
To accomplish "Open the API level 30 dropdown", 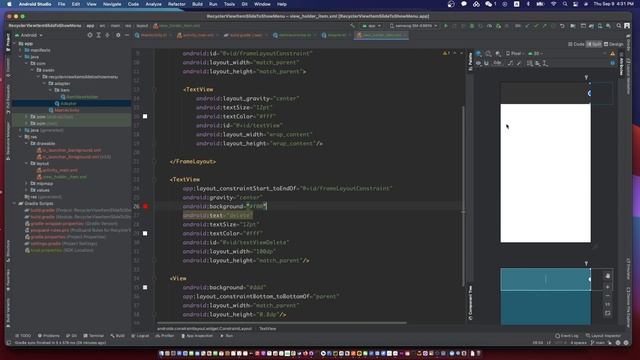I will pos(536,53).
